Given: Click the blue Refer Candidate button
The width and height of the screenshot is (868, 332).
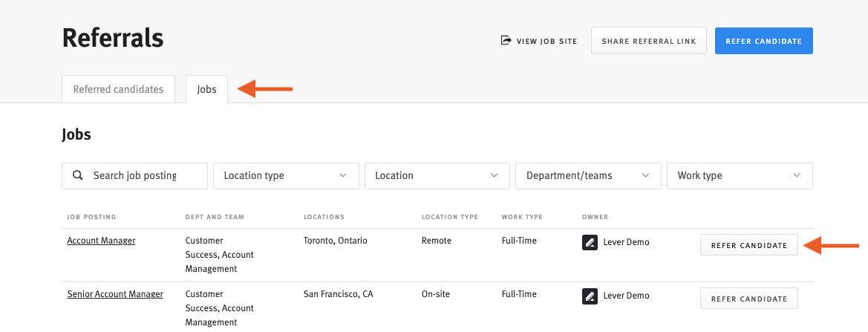Looking at the screenshot, I should [764, 41].
